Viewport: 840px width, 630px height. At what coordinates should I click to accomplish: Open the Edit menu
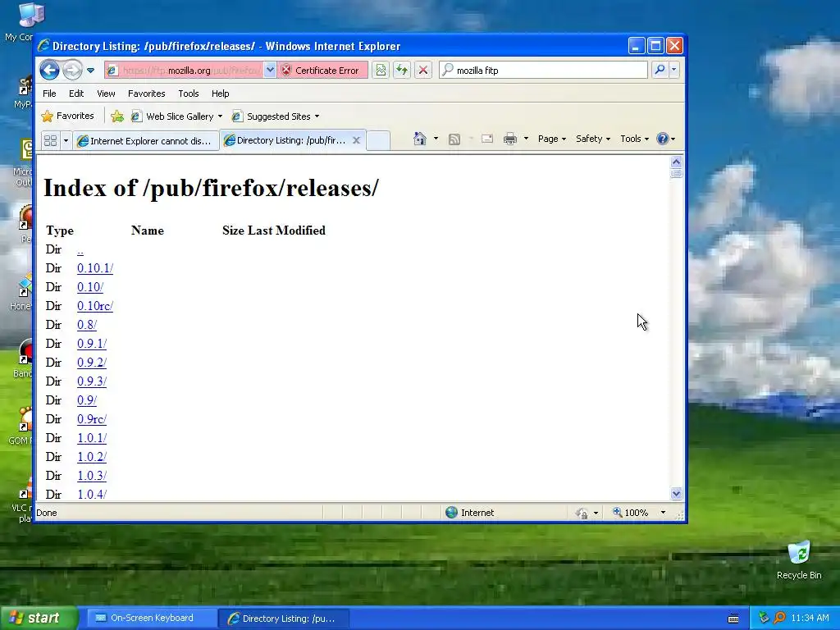point(76,94)
